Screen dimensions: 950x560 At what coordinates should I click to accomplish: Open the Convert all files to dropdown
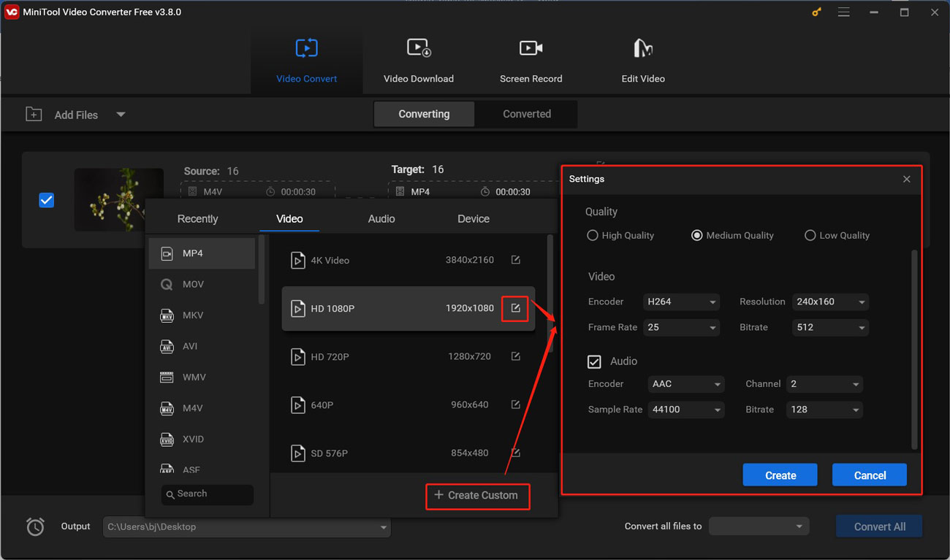[x=758, y=526]
